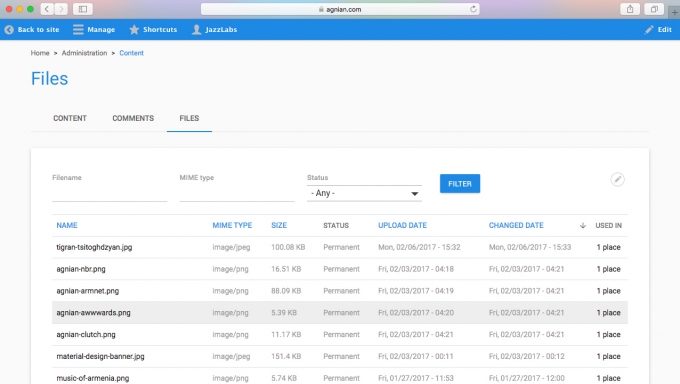
Task: Open a new tab with the plus icon
Action: click(x=674, y=12)
